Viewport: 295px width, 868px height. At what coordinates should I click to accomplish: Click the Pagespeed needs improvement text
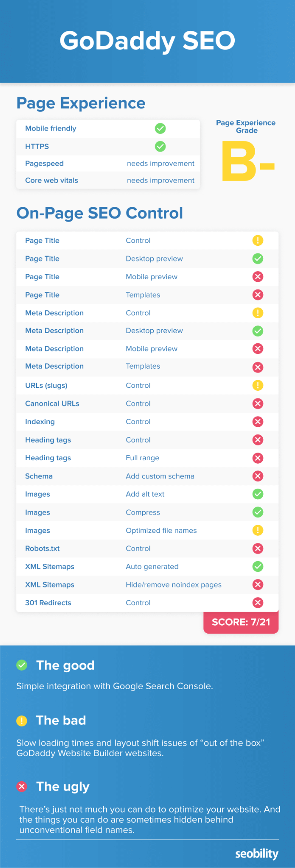coord(160,164)
